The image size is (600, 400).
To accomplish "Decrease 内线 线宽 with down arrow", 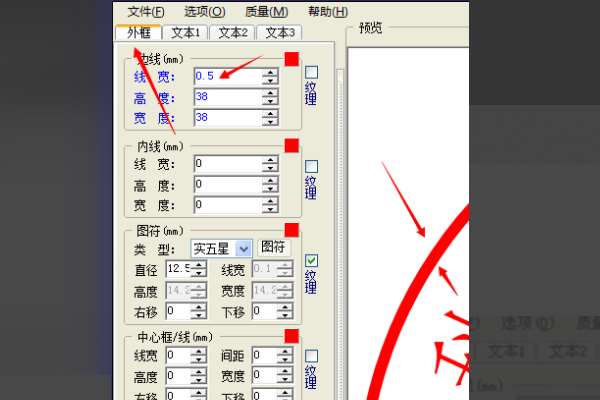I will tap(270, 168).
